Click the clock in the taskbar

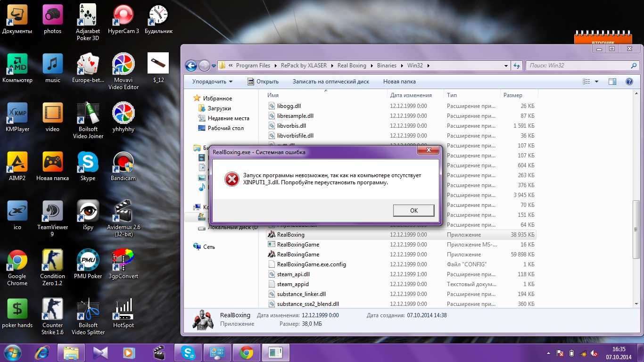click(x=619, y=353)
